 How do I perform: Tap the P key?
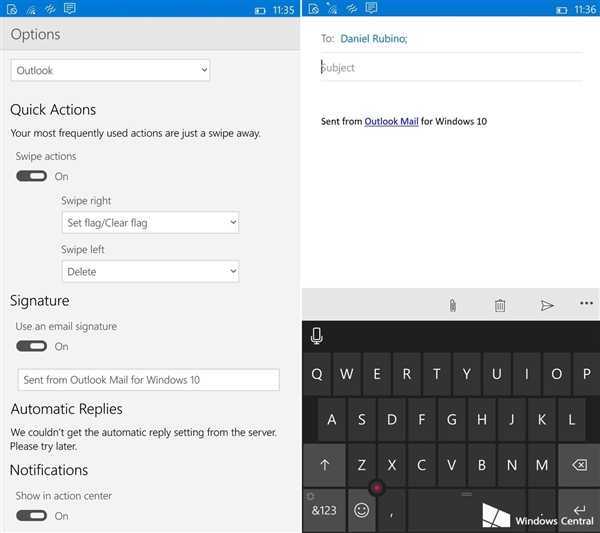coord(586,374)
